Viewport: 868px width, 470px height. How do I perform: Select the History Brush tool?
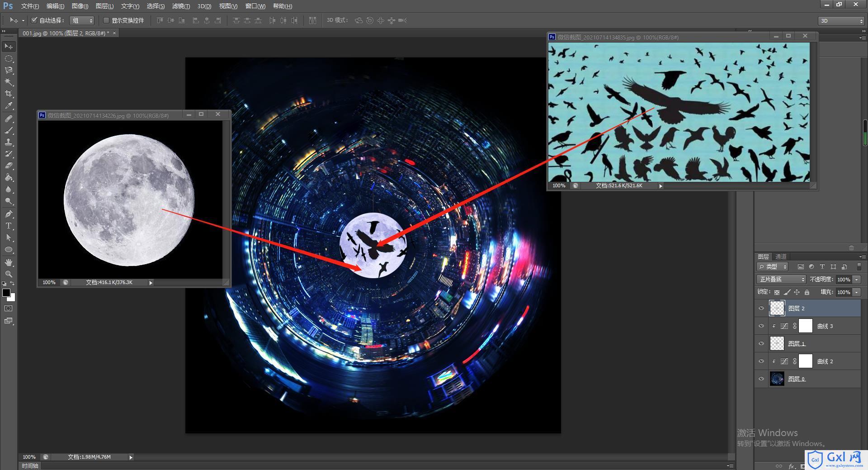9,154
